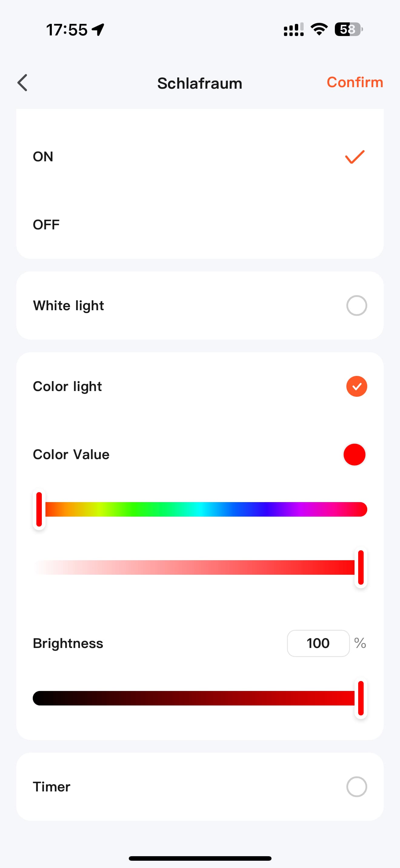
Task: Tap the orange checkmark beside ON
Action: (355, 157)
